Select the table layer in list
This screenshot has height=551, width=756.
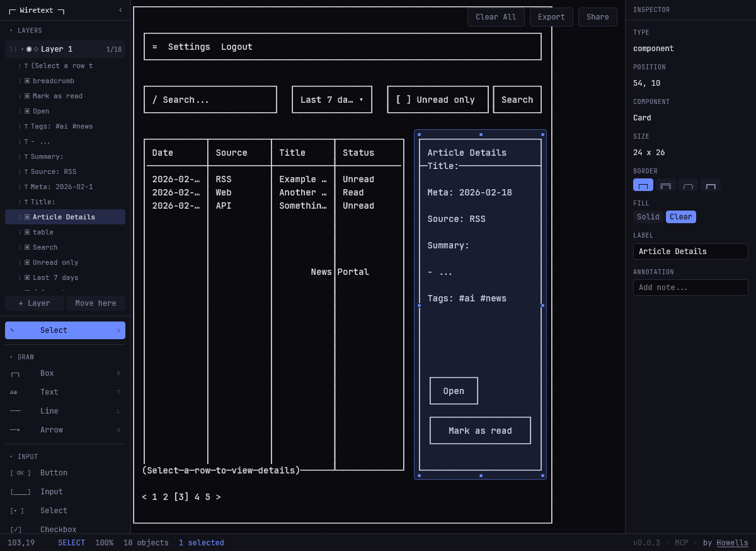click(x=43, y=232)
